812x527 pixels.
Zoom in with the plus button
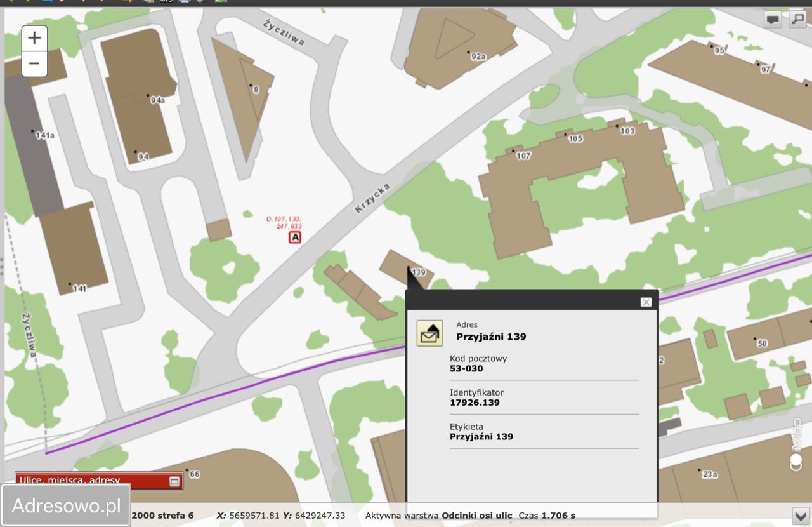tap(34, 38)
